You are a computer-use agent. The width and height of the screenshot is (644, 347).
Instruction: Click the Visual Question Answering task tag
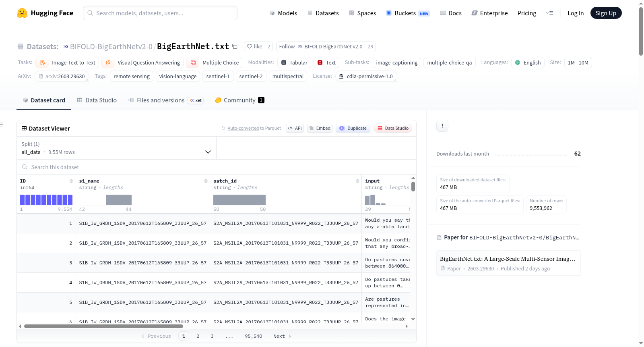(142, 62)
